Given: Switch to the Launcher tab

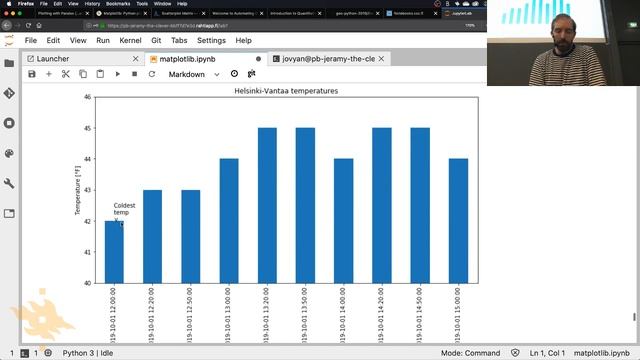Looking at the screenshot, I should tap(83, 59).
